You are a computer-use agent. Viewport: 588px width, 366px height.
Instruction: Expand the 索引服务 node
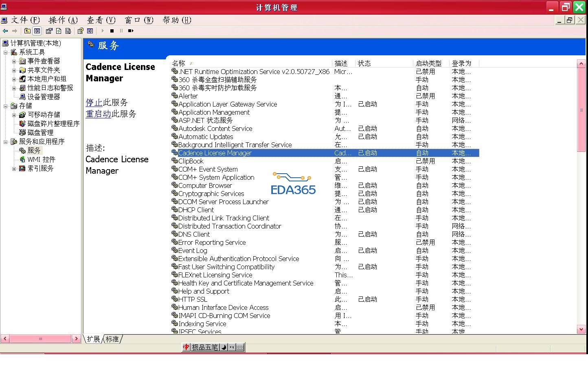tap(14, 169)
